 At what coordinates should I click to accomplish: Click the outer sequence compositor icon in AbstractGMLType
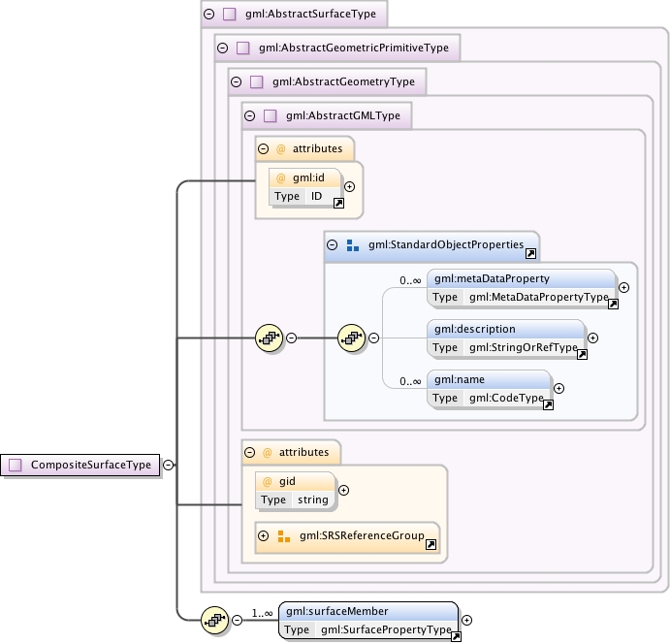point(270,338)
